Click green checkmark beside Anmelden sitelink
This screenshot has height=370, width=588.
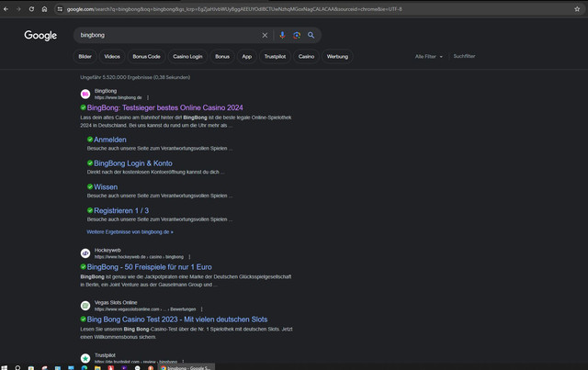click(90, 140)
